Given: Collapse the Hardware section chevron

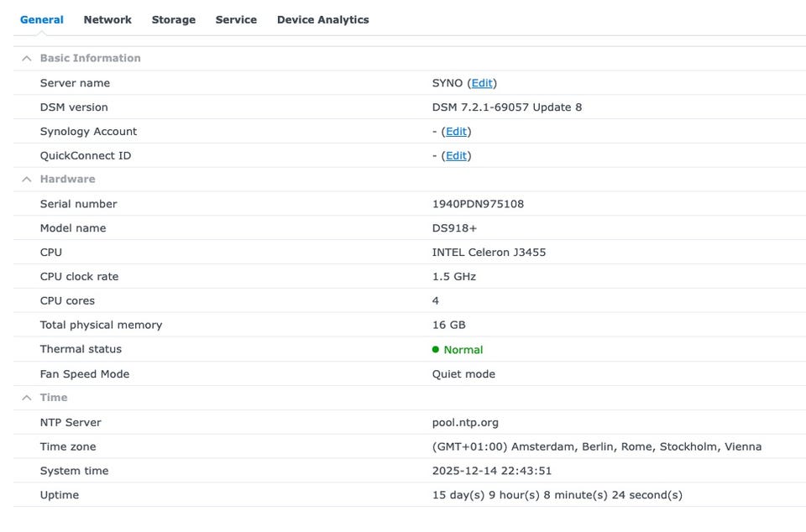Looking at the screenshot, I should point(27,180).
